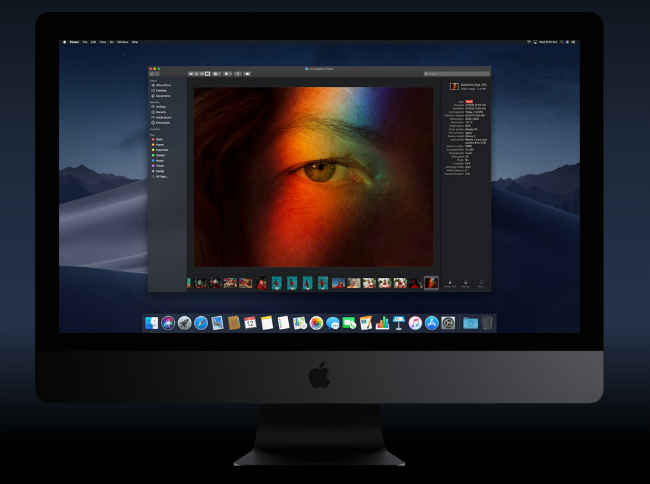Open System Preferences from the Dock
650x484 pixels.
point(448,323)
